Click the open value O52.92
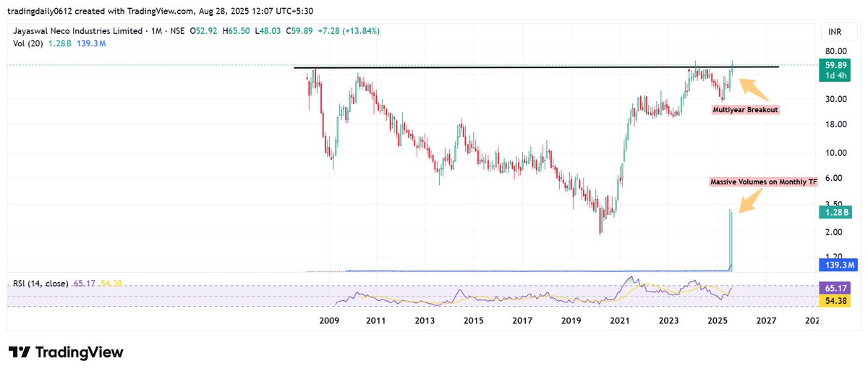 pos(205,31)
